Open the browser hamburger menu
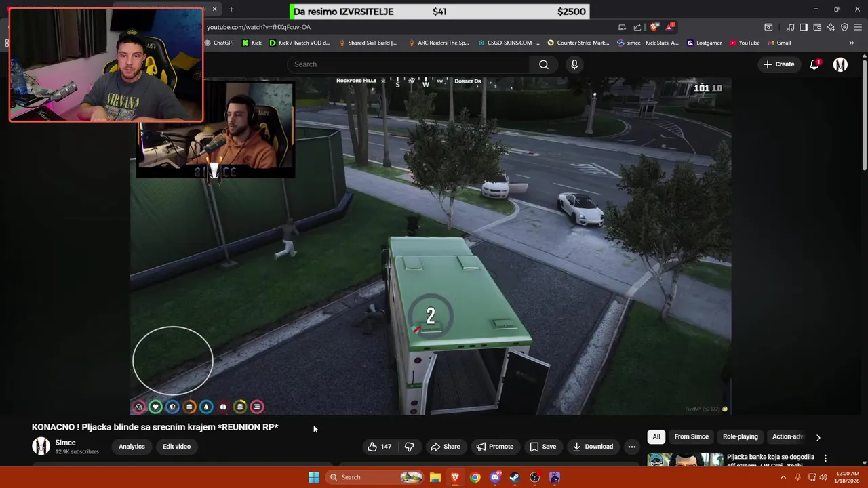Viewport: 868px width, 488px height. [x=858, y=27]
